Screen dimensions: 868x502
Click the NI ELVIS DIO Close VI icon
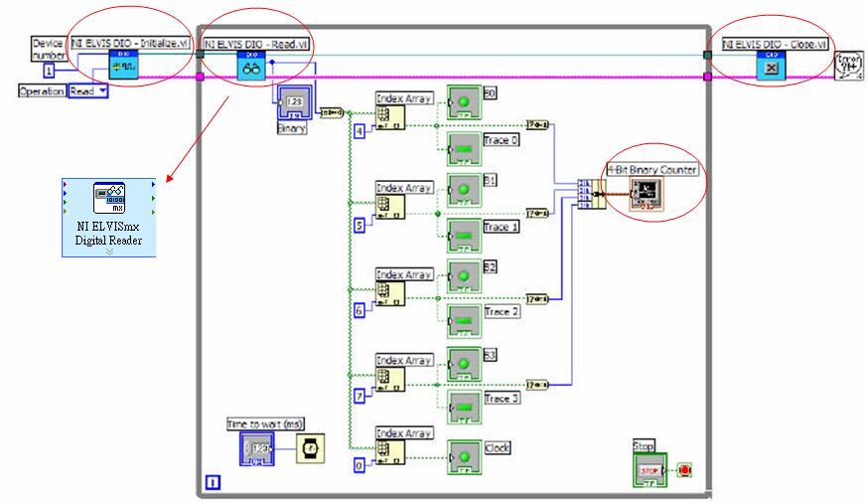pyautogui.click(x=769, y=68)
